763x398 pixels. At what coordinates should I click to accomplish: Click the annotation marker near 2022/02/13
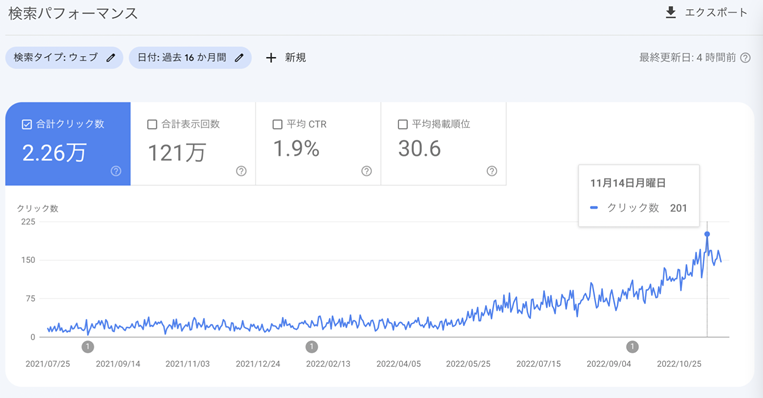311,347
